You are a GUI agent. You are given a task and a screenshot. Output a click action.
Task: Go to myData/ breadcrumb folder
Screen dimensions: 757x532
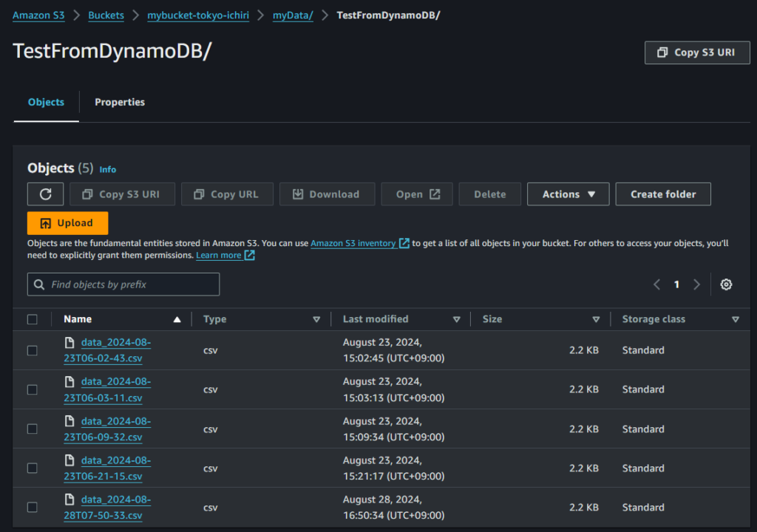(x=293, y=15)
